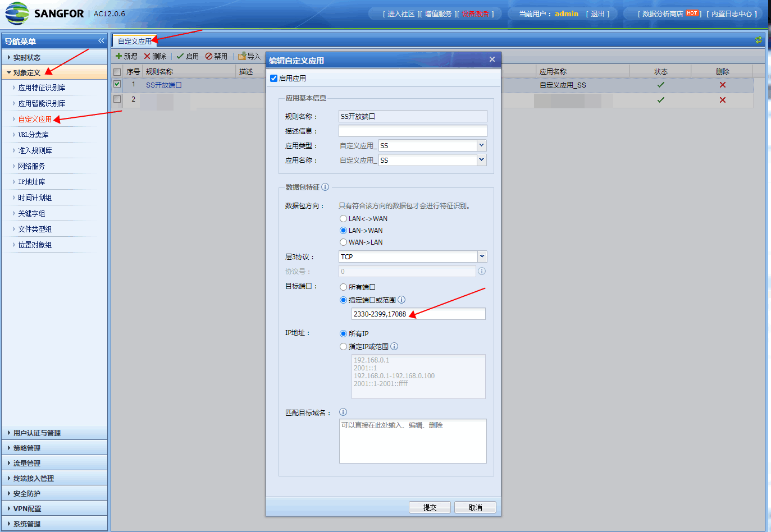Open the 层3协议 TCP dropdown
The image size is (771, 532).
coord(481,256)
